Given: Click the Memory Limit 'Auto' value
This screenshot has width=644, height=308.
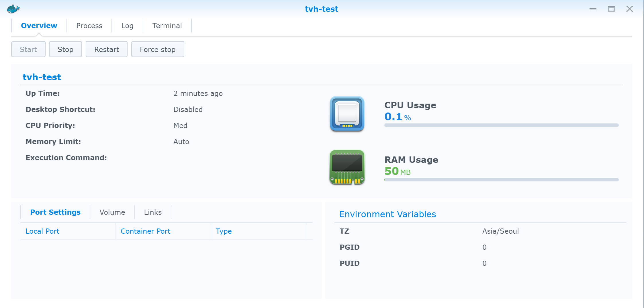Looking at the screenshot, I should (x=181, y=142).
